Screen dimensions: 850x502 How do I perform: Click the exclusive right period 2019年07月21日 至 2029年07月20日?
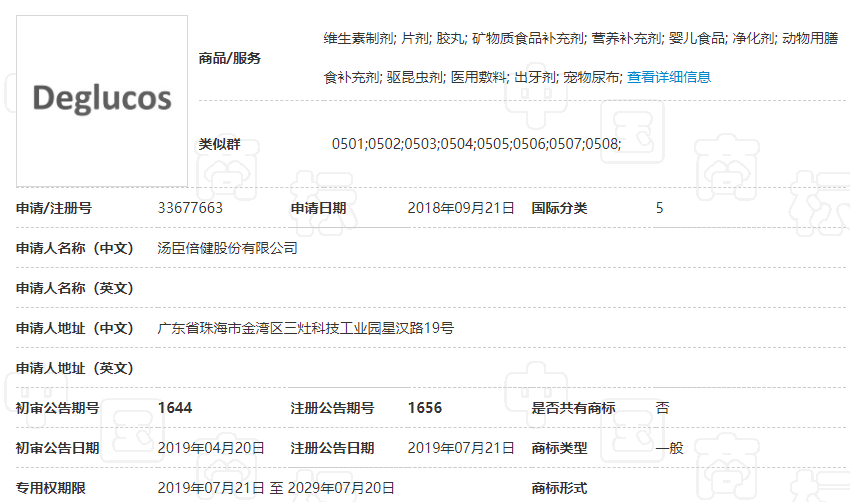coord(276,488)
